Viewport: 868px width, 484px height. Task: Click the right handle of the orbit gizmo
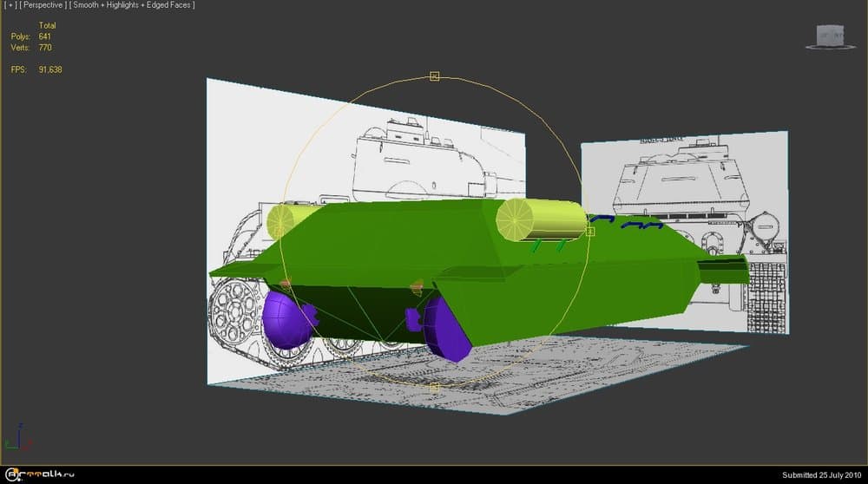click(x=590, y=232)
